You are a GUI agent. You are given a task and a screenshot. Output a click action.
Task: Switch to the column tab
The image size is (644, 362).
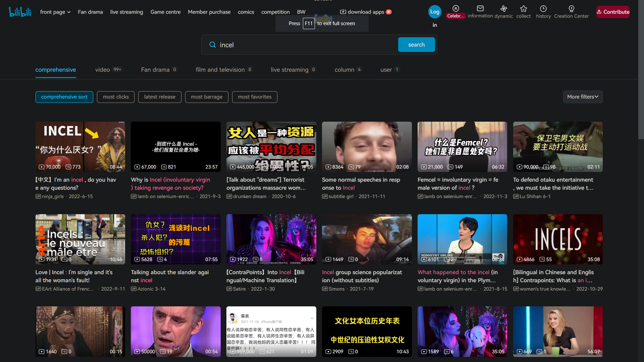coord(348,70)
